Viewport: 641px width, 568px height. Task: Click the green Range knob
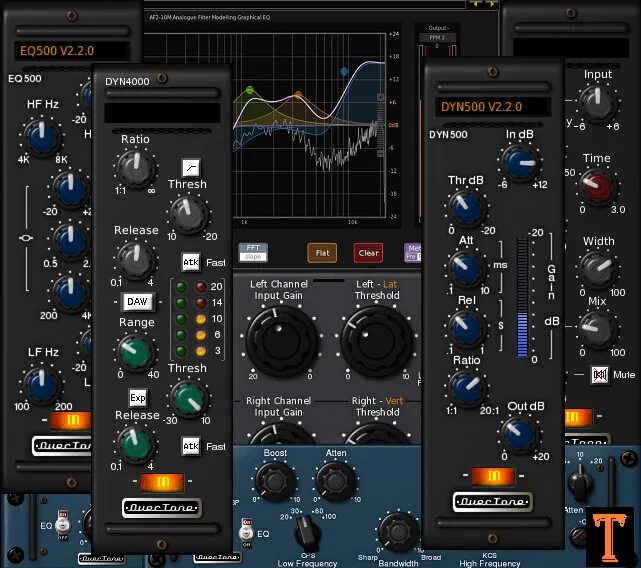click(x=136, y=352)
